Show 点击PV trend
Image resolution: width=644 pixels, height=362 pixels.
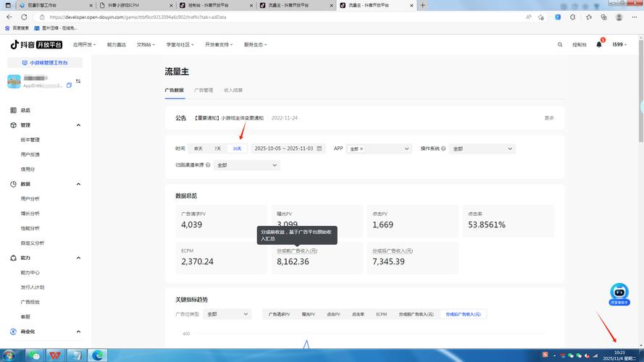click(x=333, y=314)
